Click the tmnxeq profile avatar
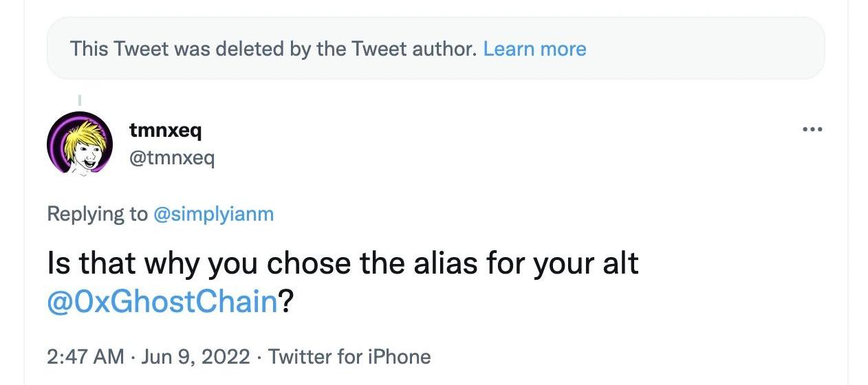Viewport: 868px width, 385px height. [79, 144]
